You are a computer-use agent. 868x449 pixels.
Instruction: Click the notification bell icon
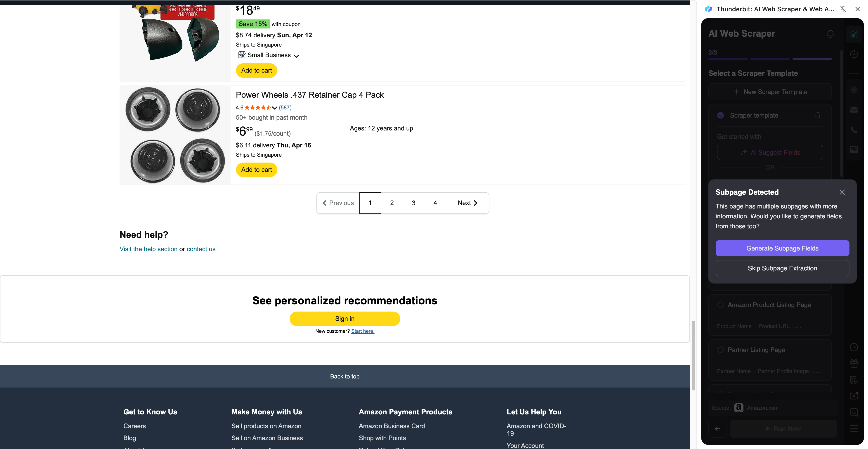(x=830, y=34)
